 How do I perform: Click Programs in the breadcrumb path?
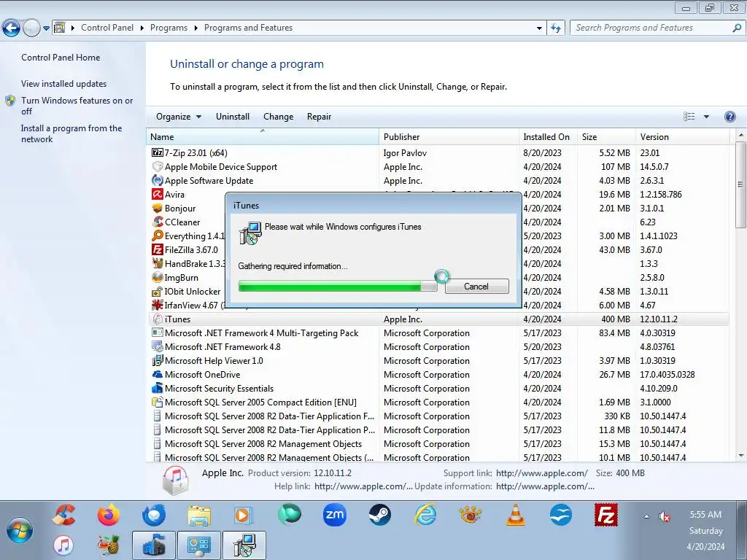[169, 28]
